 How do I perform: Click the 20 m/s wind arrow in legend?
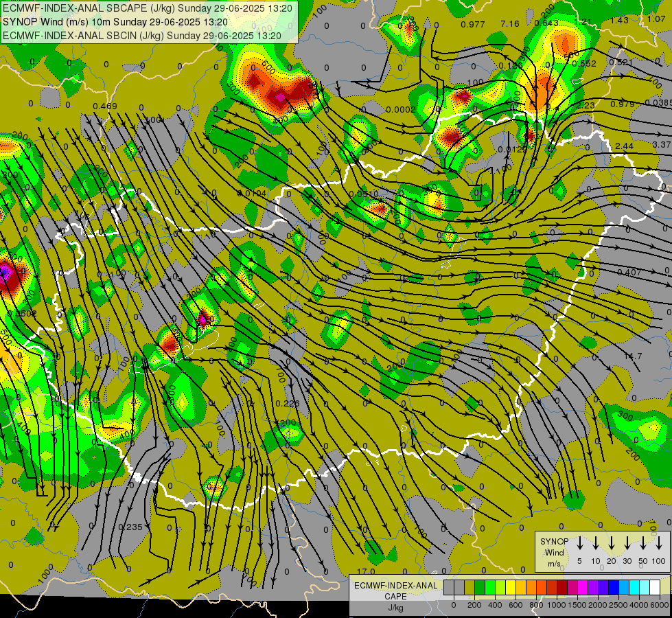click(611, 543)
